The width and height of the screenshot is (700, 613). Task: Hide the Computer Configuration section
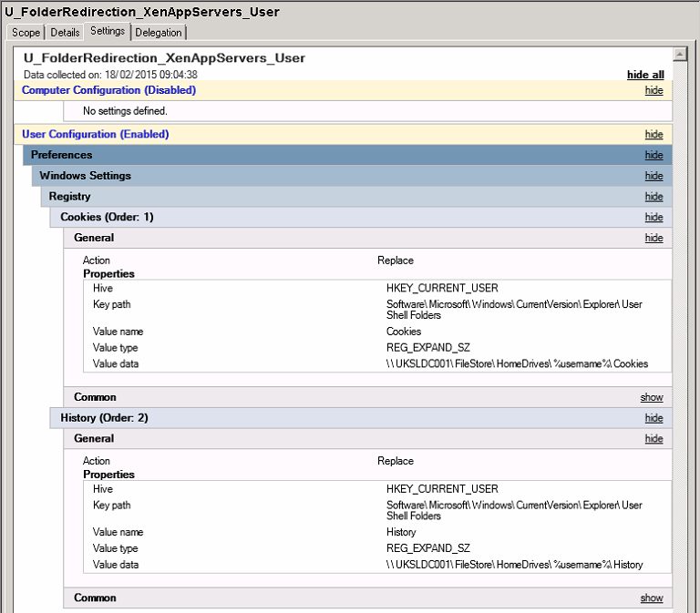(x=654, y=91)
